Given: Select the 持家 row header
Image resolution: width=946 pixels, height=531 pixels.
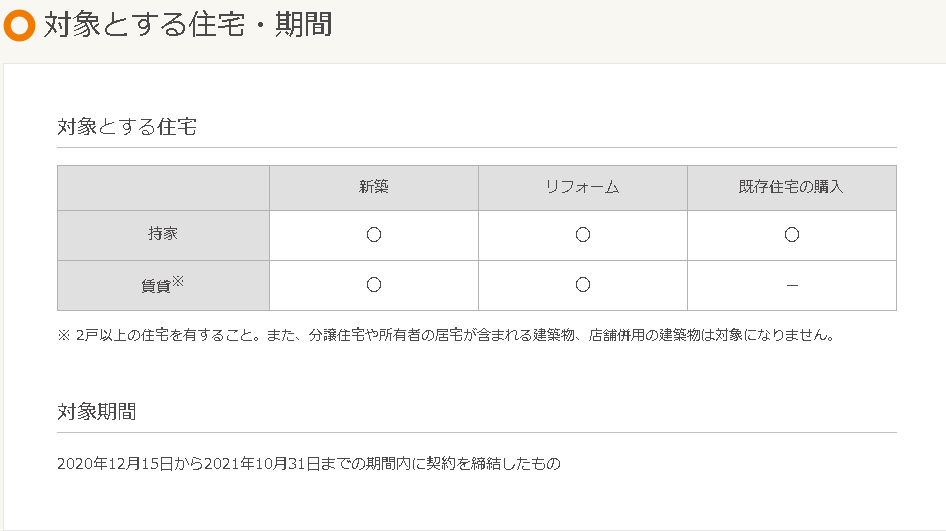Looking at the screenshot, I should (x=163, y=235).
